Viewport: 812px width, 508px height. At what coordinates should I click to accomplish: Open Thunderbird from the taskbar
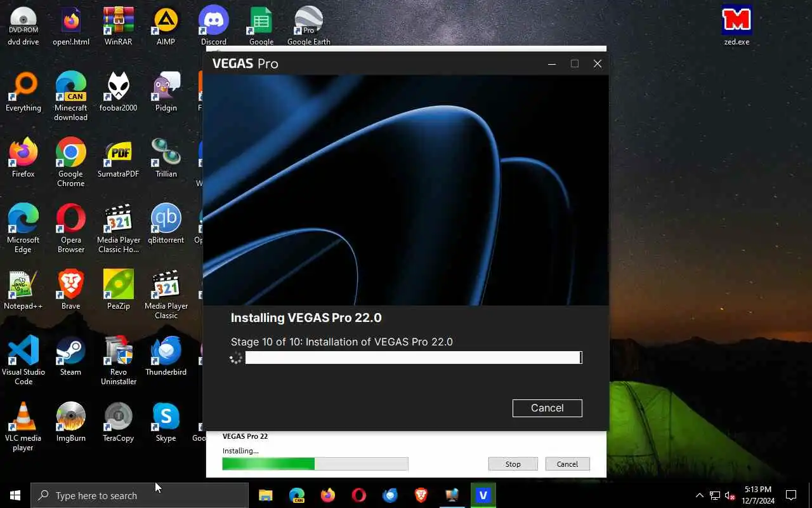(x=390, y=495)
